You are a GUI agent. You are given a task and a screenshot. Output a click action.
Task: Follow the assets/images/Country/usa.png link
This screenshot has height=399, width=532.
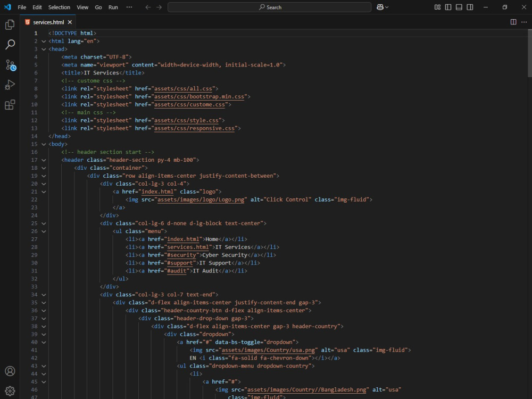pos(268,350)
